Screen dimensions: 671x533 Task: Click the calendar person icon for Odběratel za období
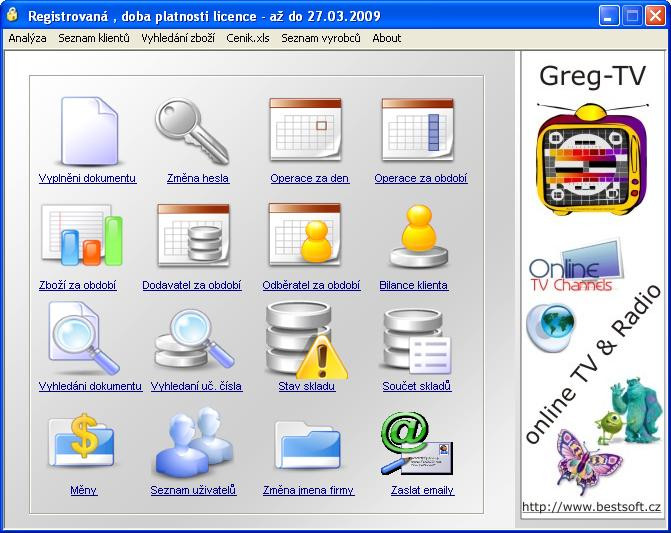point(305,234)
